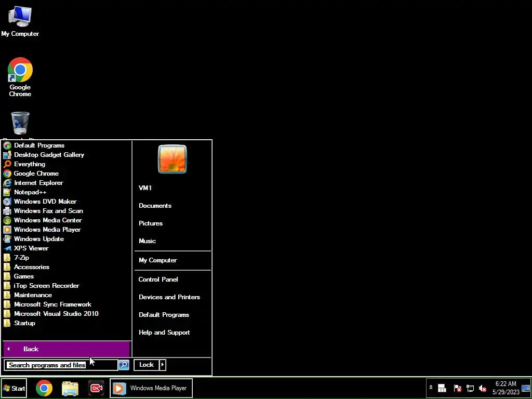Expand Microsoft Visual Studio 2010 folder
Image resolution: width=532 pixels, height=399 pixels.
[67, 314]
